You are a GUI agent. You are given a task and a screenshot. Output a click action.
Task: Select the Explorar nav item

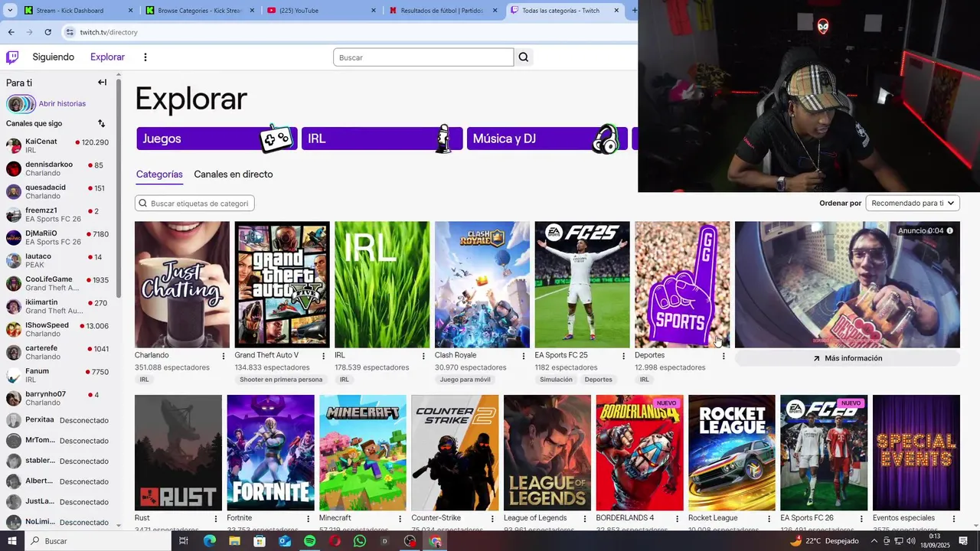(x=107, y=57)
